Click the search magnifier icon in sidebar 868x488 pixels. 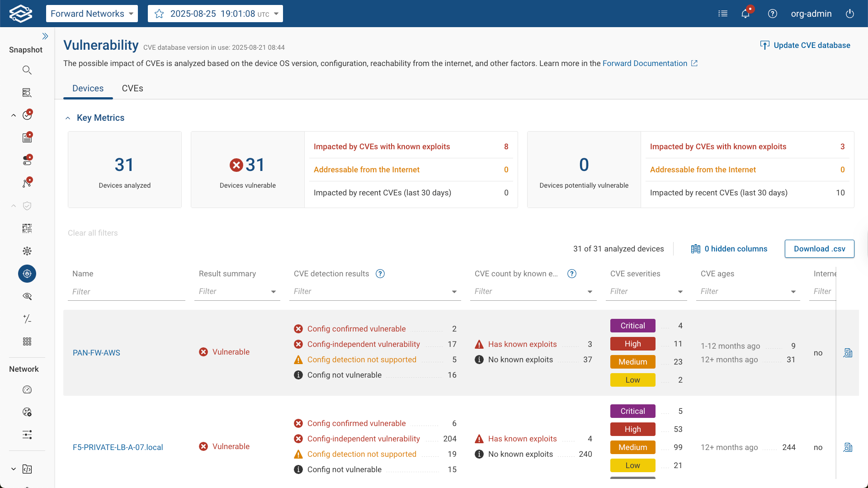[x=27, y=70]
